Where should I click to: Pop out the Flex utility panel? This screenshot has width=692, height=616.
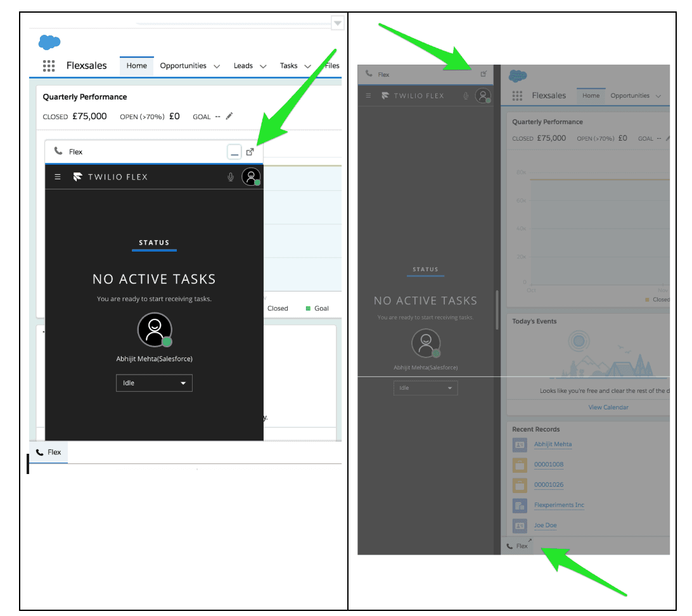(250, 151)
